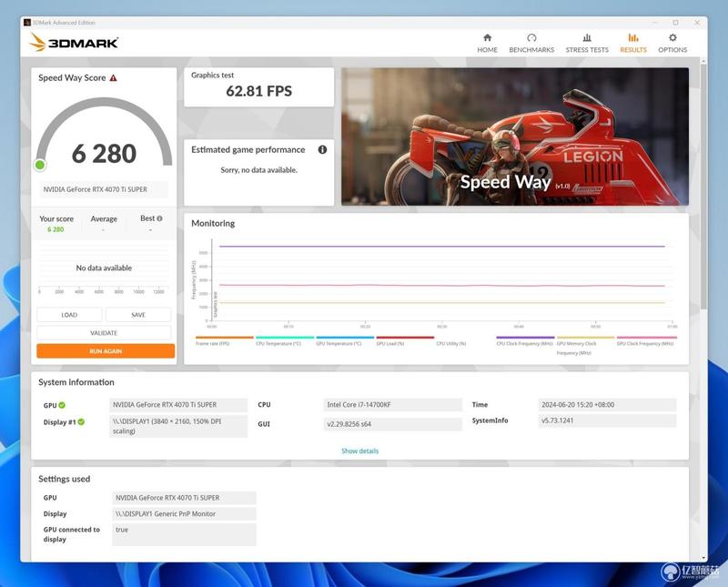Click the Intel Core i7-14700KF CPU field

[x=393, y=404]
